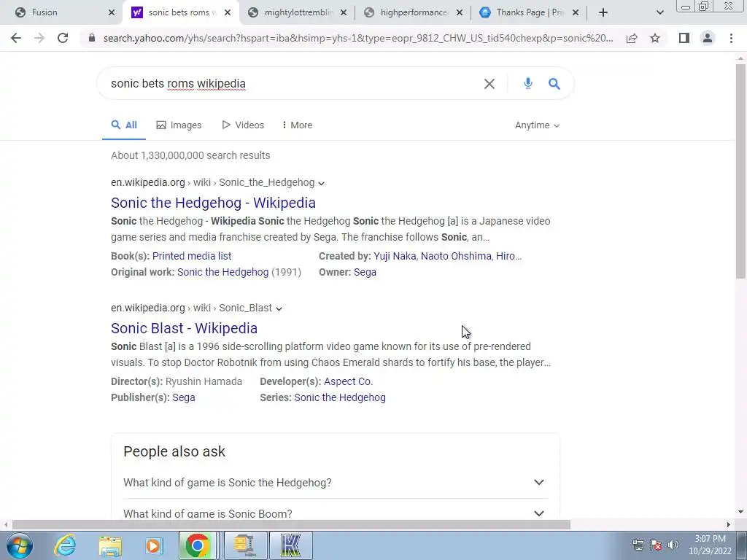Open the media player taskbar icon

[153, 545]
